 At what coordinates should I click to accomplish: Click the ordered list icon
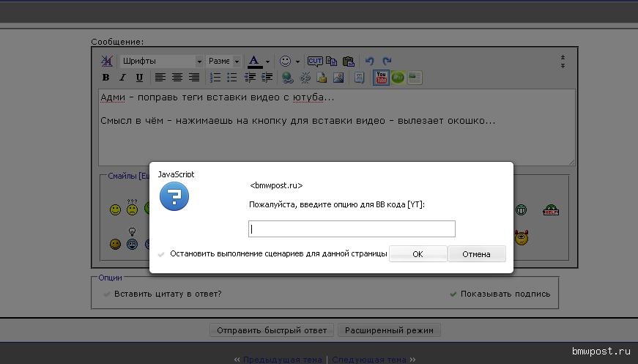click(x=215, y=78)
